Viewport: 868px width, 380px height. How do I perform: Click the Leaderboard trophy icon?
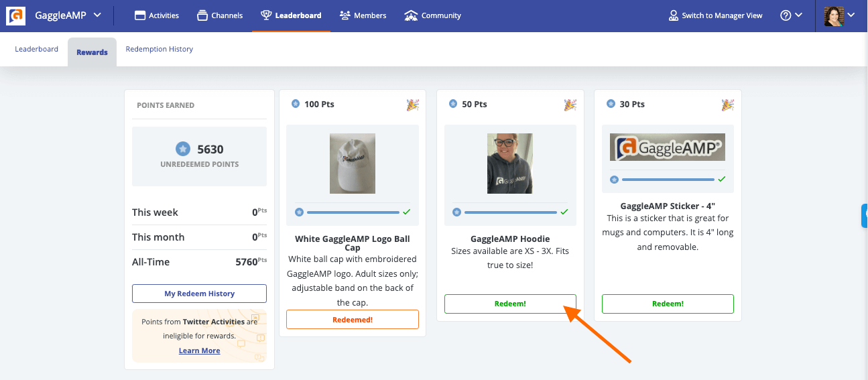266,15
